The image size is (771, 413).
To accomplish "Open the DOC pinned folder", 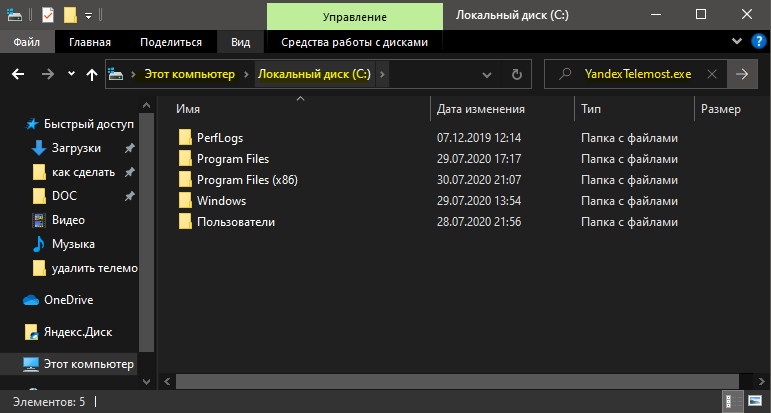I will pos(64,196).
